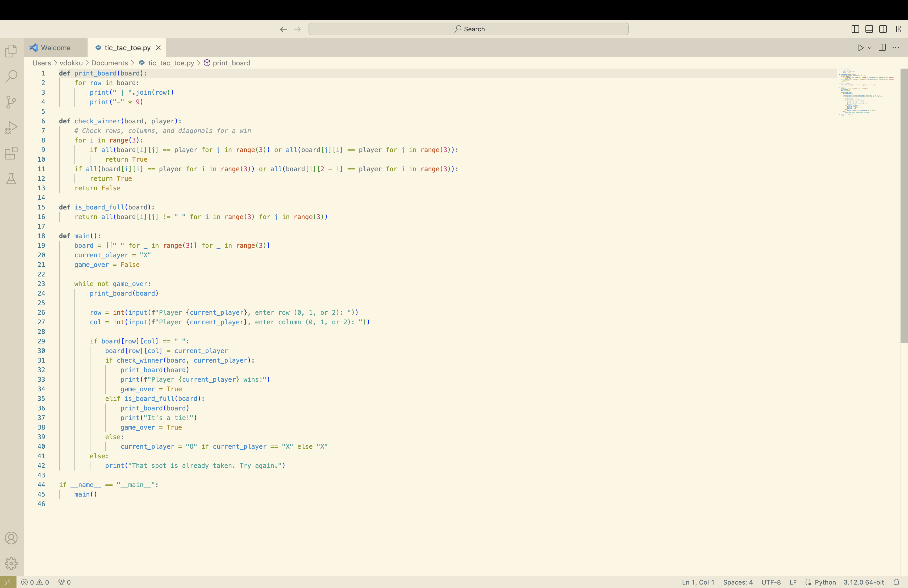This screenshot has width=908, height=588.
Task: Open the Extensions view
Action: pos(11,153)
